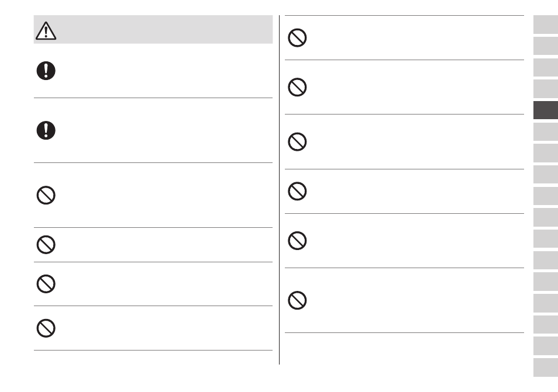Click the gray warning header banner
This screenshot has width=558, height=392.
(x=153, y=29)
